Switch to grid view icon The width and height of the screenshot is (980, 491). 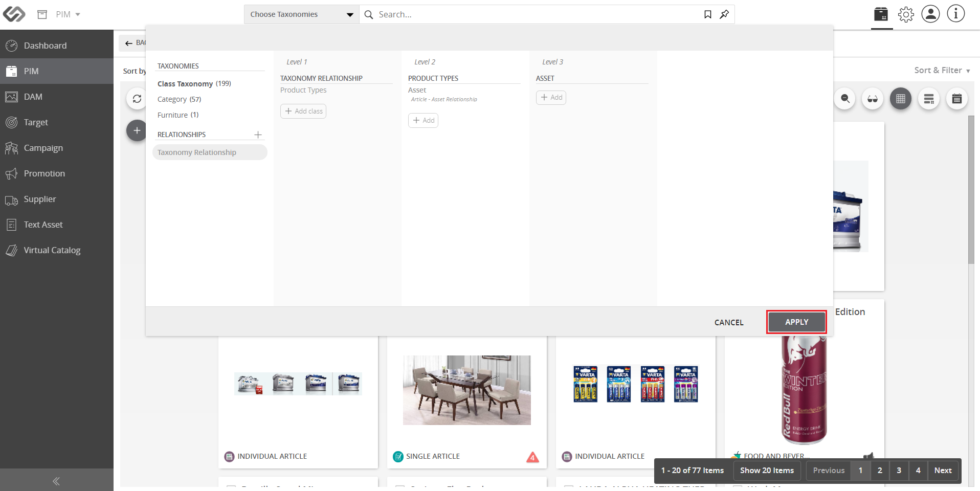(x=901, y=99)
